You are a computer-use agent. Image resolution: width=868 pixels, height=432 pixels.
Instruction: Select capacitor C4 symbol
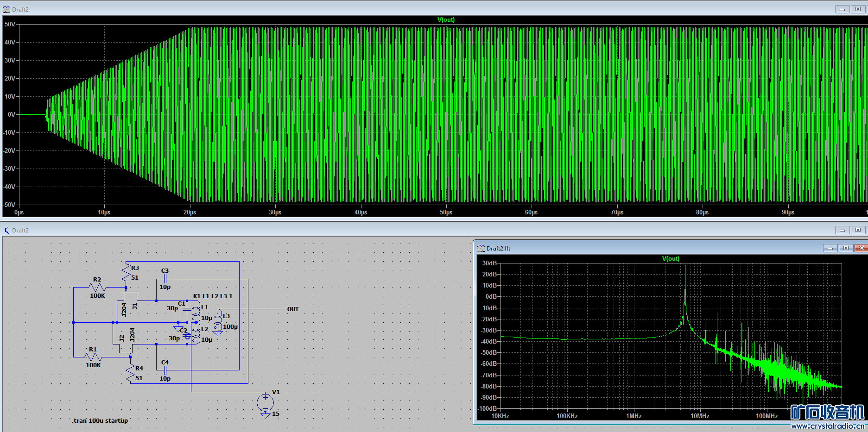pyautogui.click(x=165, y=370)
